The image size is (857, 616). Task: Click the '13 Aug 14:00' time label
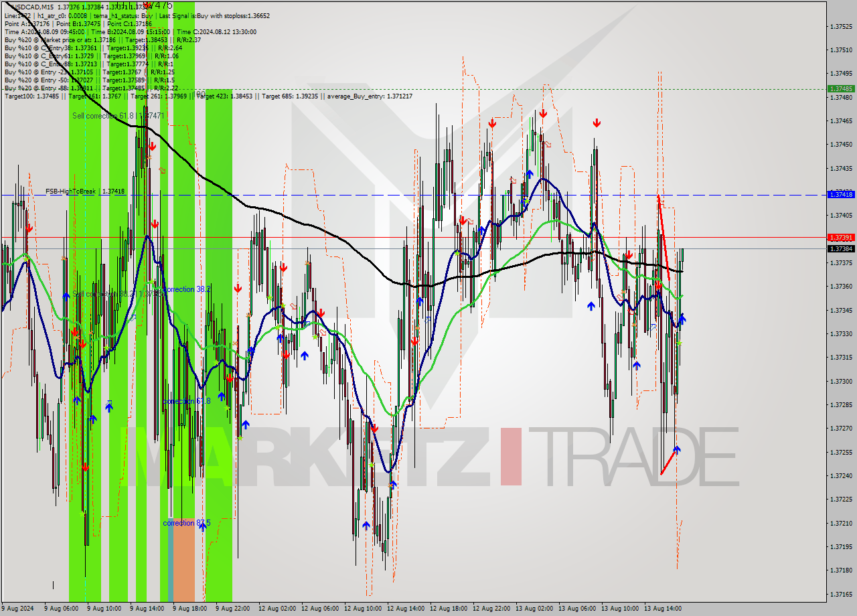pos(662,609)
